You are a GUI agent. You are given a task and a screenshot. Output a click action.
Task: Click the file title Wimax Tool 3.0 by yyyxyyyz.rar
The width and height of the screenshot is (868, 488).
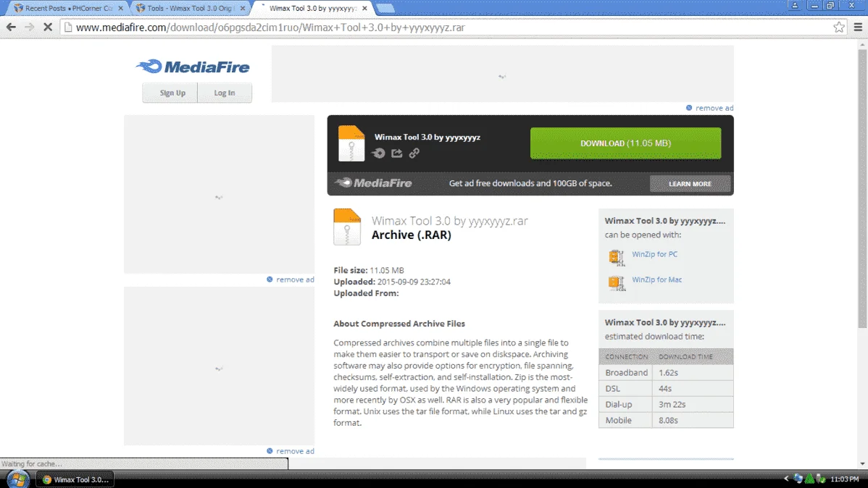click(x=449, y=221)
